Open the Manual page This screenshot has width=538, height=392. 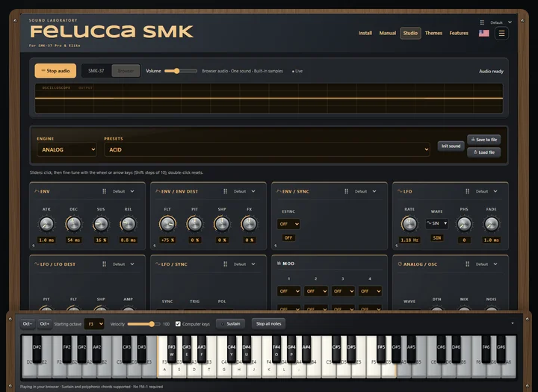(x=387, y=34)
